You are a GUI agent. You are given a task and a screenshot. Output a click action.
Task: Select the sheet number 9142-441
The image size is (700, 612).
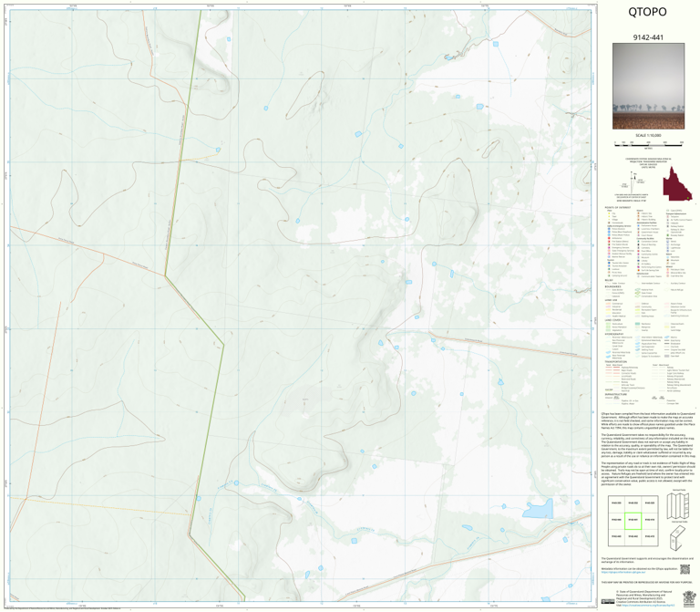(648, 37)
